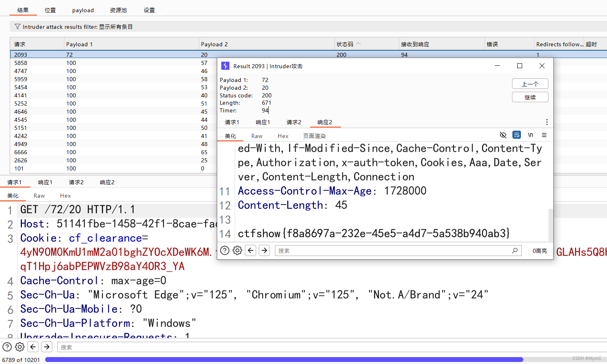Click the sort arrow on 状态码 column
This screenshot has height=364, width=607.
click(x=358, y=43)
